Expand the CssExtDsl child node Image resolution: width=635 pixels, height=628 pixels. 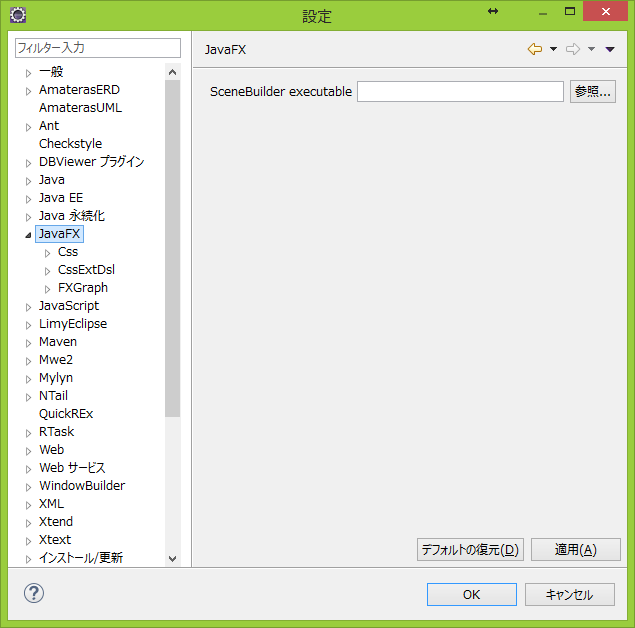(x=47, y=271)
